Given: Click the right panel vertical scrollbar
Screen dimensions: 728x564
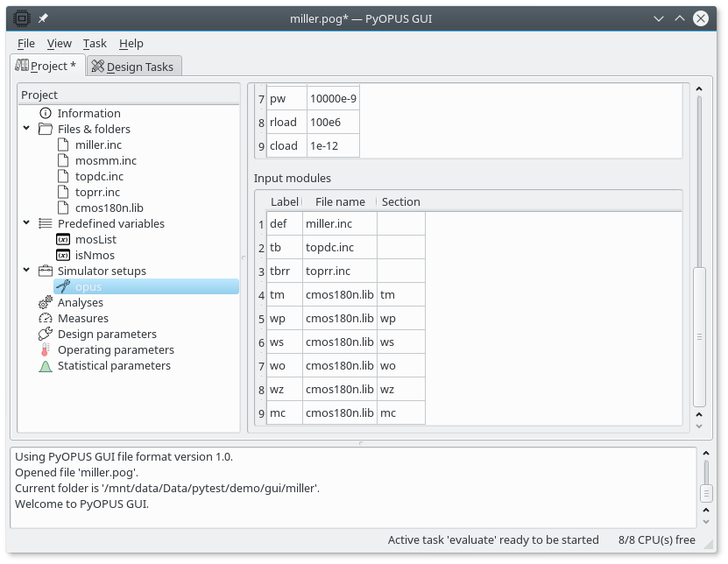Looking at the screenshot, I should (698, 335).
